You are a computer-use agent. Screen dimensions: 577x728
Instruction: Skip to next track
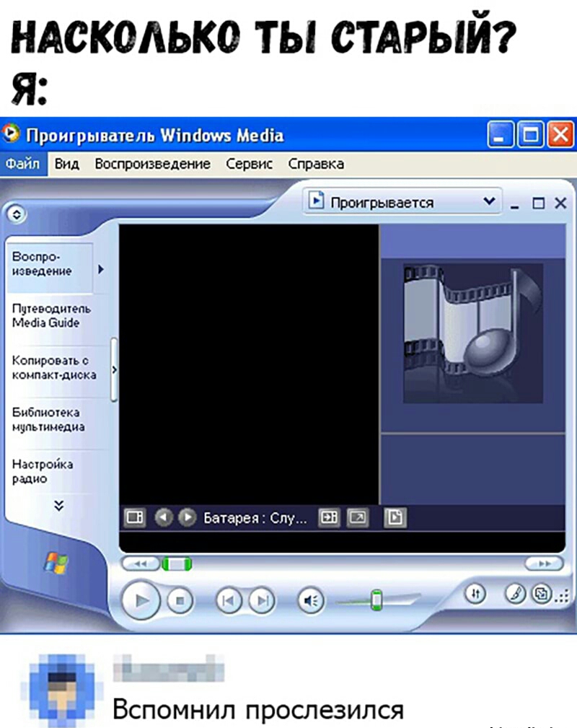[x=262, y=601]
